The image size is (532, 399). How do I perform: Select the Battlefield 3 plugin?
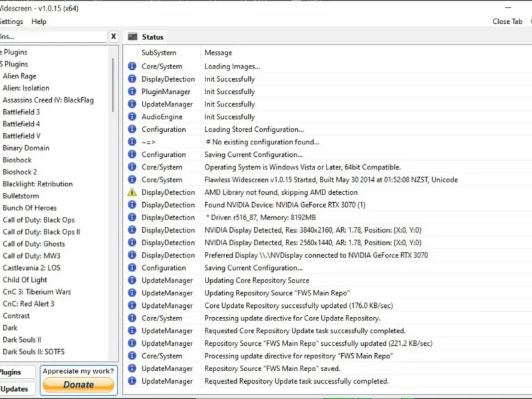pyautogui.click(x=21, y=112)
